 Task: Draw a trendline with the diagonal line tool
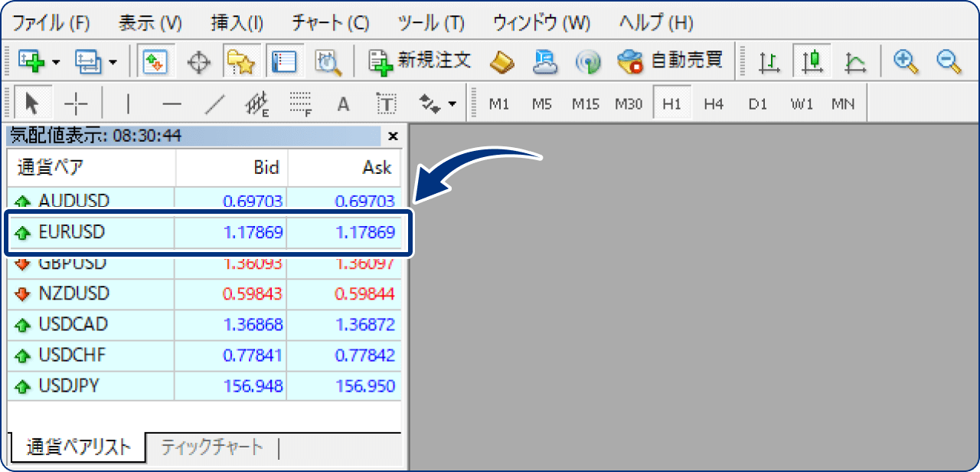pos(217,103)
